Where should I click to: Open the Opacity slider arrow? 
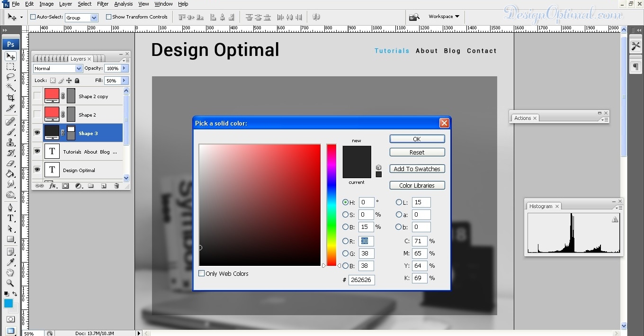pyautogui.click(x=125, y=68)
